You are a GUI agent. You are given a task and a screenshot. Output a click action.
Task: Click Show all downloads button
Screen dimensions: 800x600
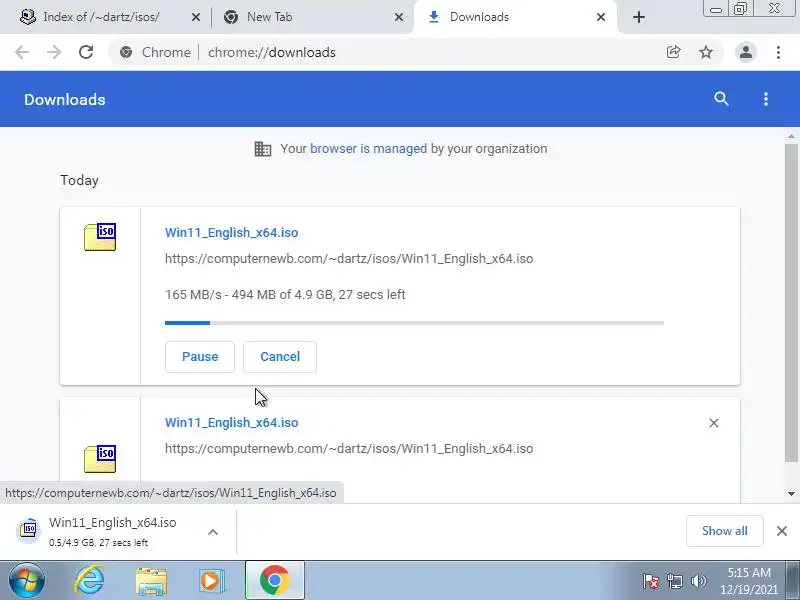point(724,531)
